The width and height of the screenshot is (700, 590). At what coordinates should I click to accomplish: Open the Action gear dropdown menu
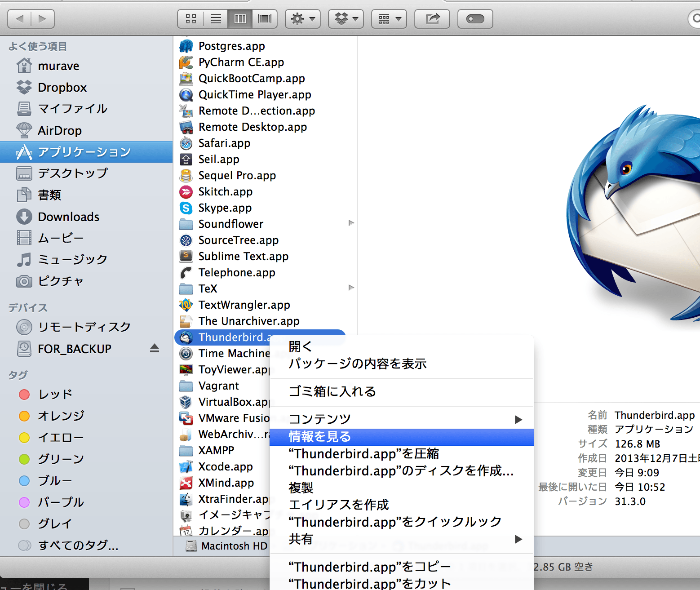pos(303,19)
